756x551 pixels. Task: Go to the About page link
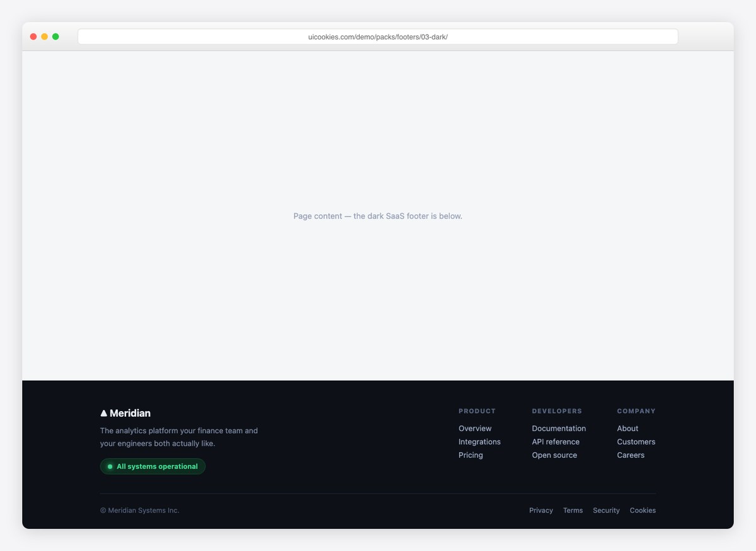[x=627, y=428]
